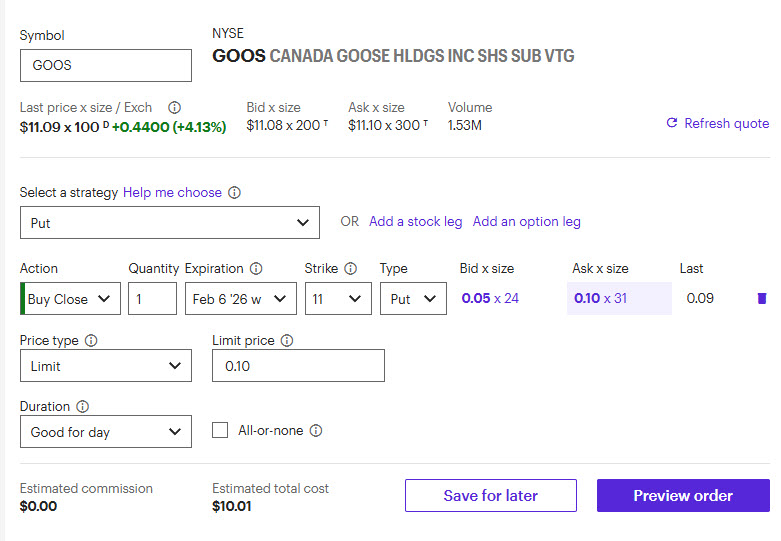Viewport: 781px width, 541px height.
Task: Click the GOOS symbol input field
Action: (x=105, y=66)
